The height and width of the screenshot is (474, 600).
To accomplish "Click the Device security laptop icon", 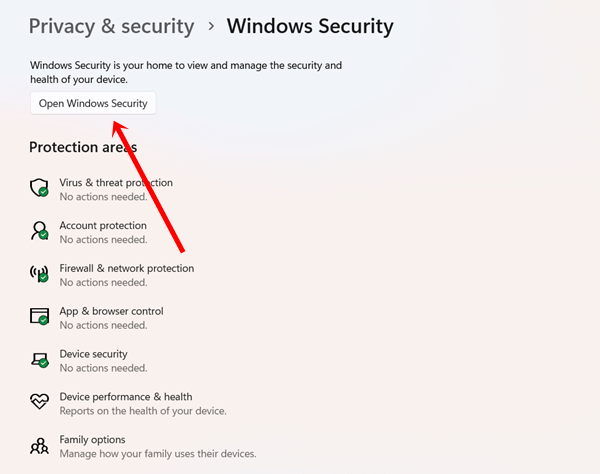I will (x=40, y=360).
